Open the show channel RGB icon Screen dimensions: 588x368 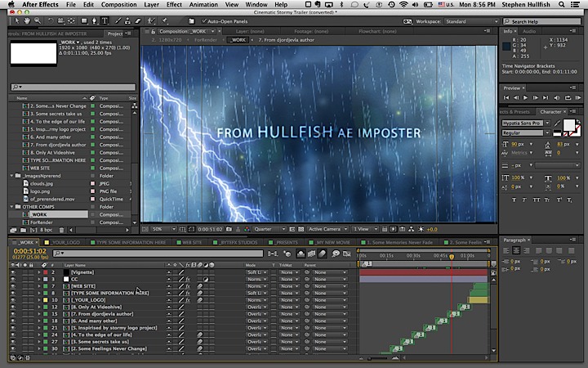(x=247, y=229)
